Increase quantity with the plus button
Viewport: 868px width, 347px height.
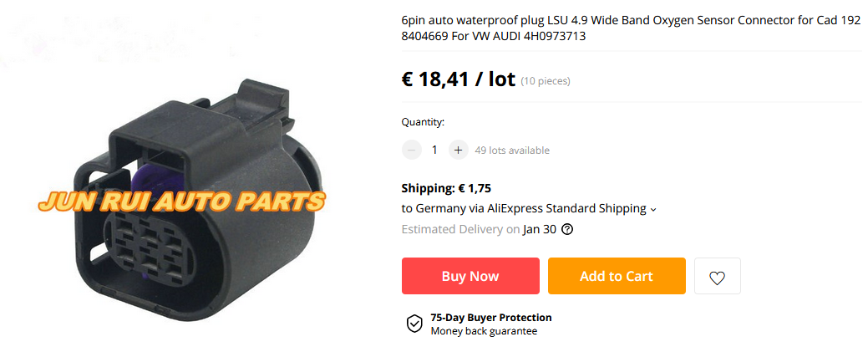(458, 150)
